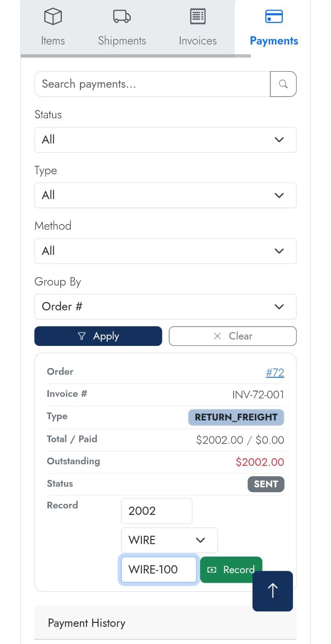Click the Clear filters button
Image resolution: width=331 pixels, height=644 pixels.
click(x=232, y=336)
